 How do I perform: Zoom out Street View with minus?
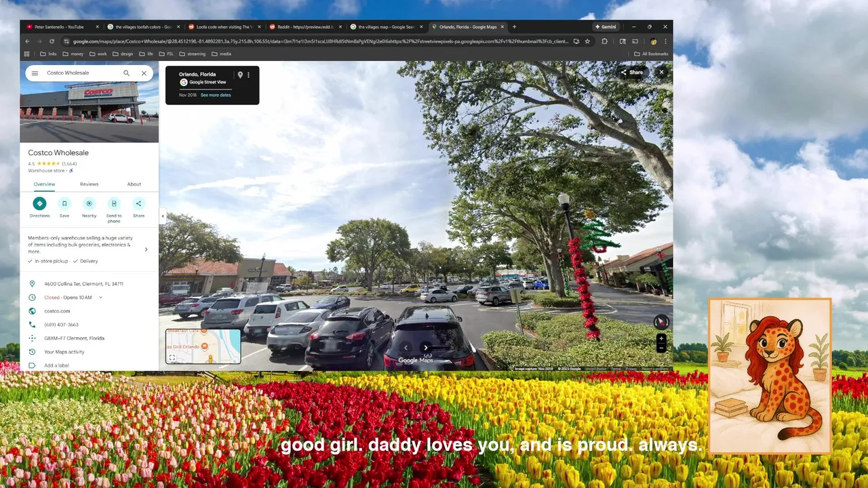tap(661, 348)
